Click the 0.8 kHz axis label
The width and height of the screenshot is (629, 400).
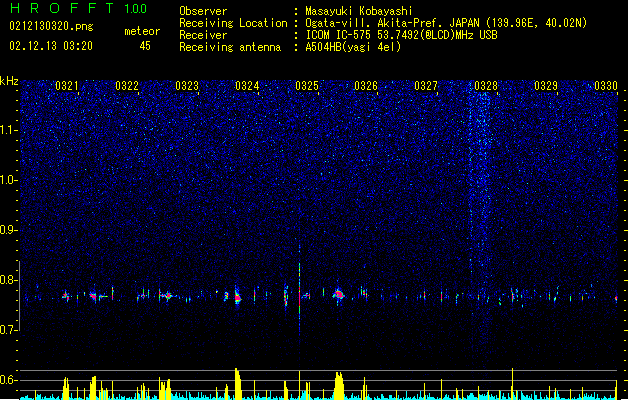(x=9, y=280)
